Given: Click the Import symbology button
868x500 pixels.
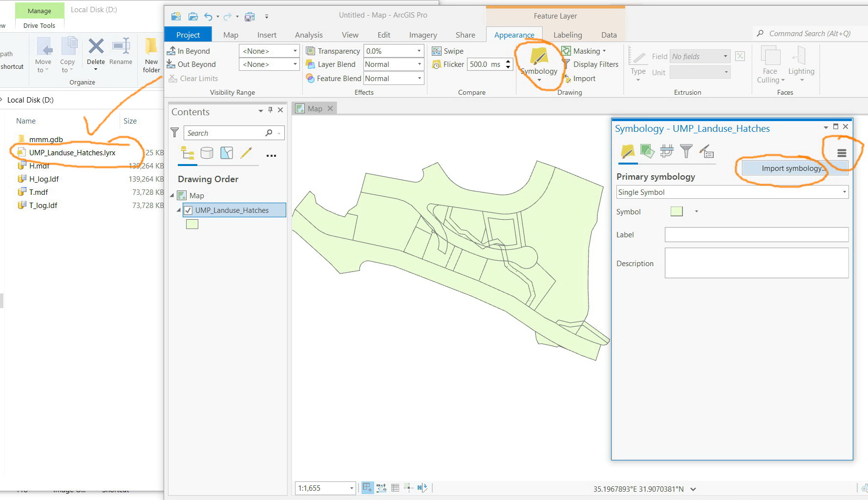Looking at the screenshot, I should click(792, 168).
